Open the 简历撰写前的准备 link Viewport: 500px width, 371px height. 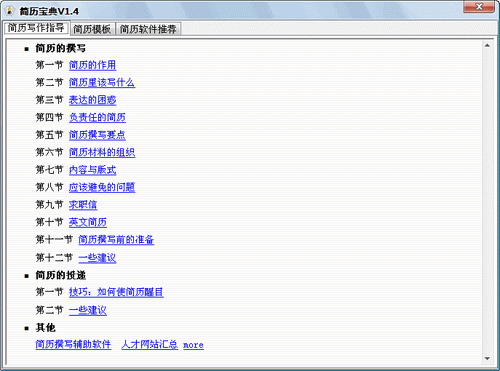pos(116,240)
